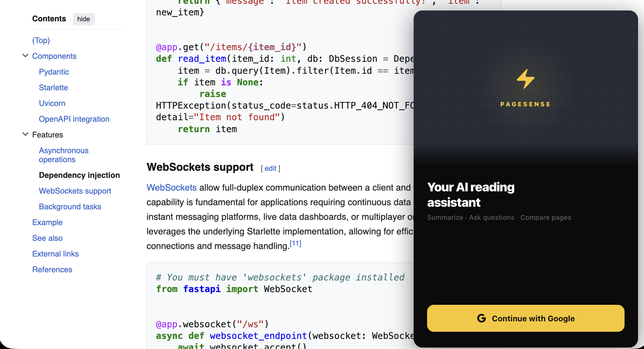Jump to Background tasks section

point(70,207)
